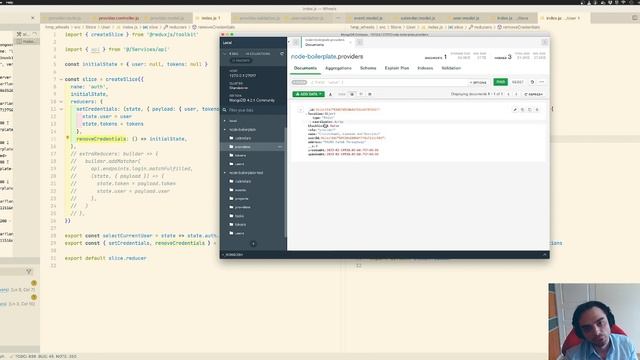The height and width of the screenshot is (360, 640).
Task: Click the create database plus button
Action: tap(253, 244)
